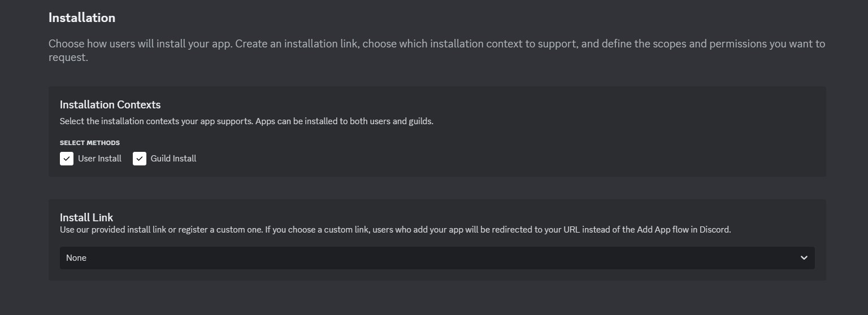Viewport: 868px width, 315px height.
Task: Toggle the Guild Install checkbox
Action: pos(140,159)
